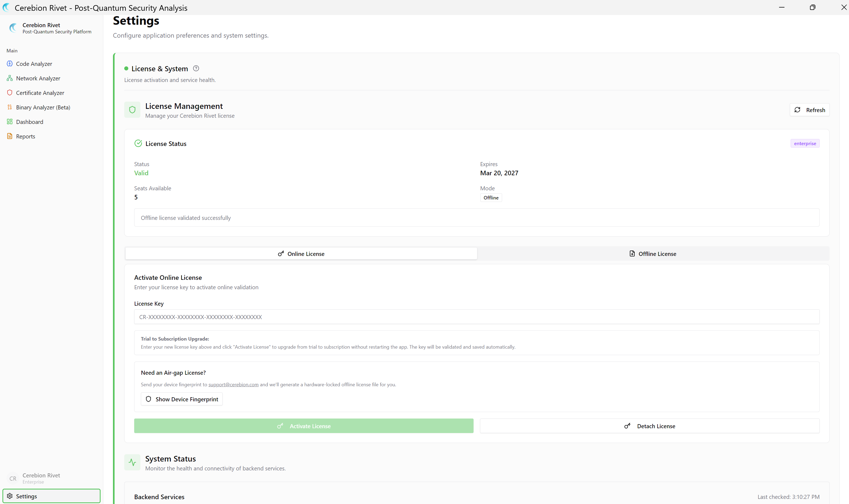Click the Detach License button
Image resolution: width=849 pixels, height=504 pixels.
tap(649, 426)
